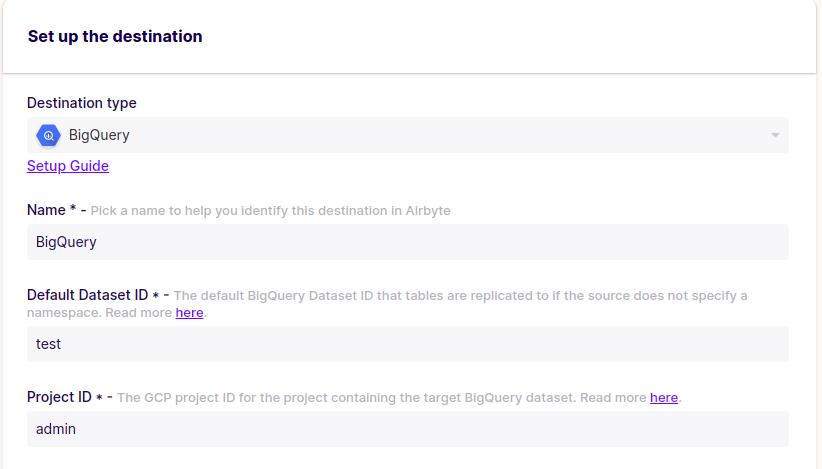Follow the 'here' link for Project ID
The height and width of the screenshot is (469, 822).
click(x=664, y=398)
